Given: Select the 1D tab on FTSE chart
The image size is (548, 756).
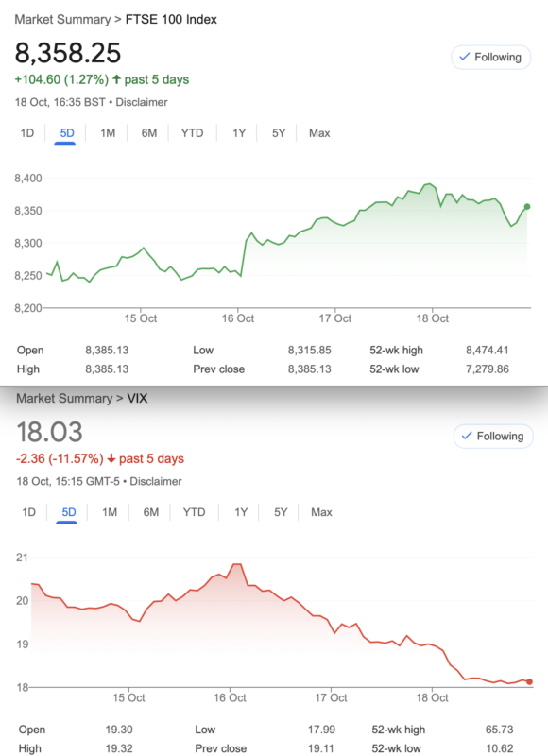Looking at the screenshot, I should tap(27, 133).
